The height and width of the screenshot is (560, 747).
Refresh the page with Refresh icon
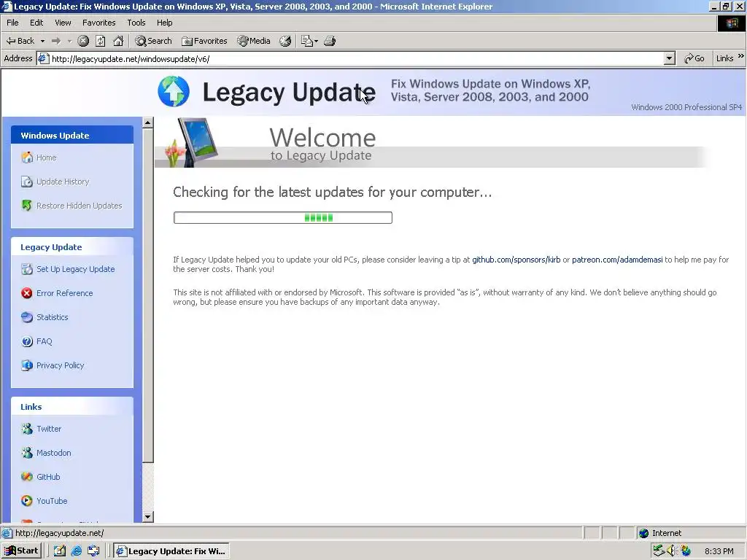tap(101, 41)
